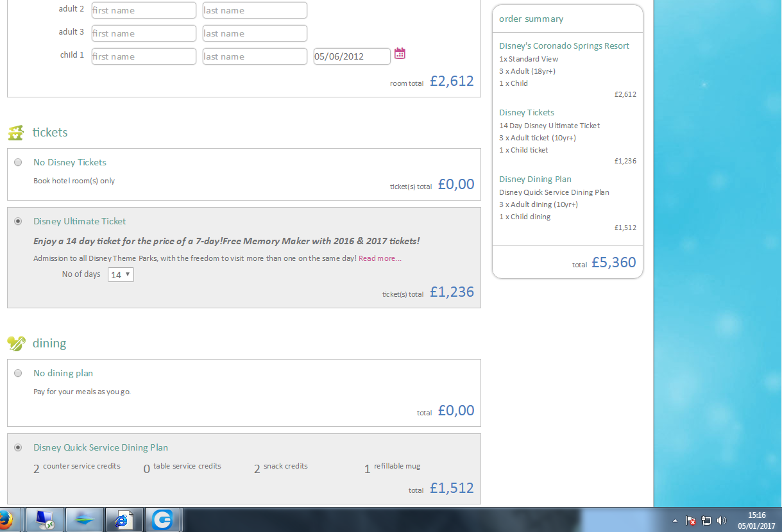Open the volume speaker tray icon

(722, 520)
